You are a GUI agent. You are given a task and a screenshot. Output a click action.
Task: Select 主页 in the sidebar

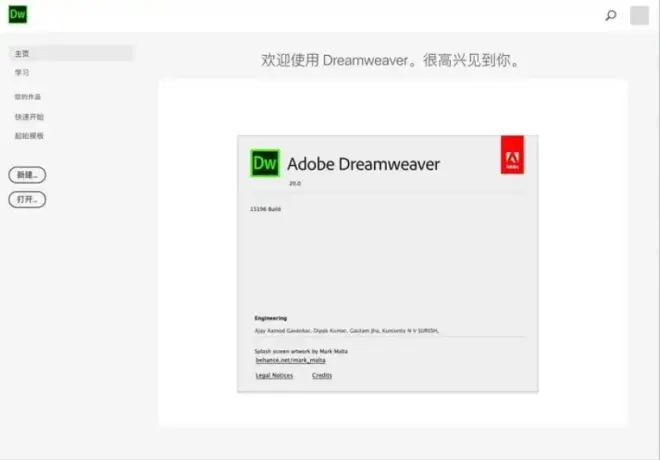pos(22,53)
